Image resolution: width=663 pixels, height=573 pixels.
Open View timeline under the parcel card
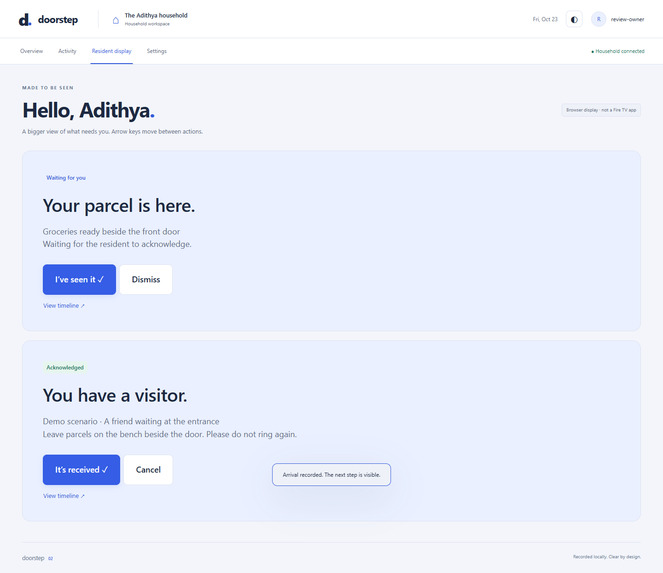pos(64,306)
